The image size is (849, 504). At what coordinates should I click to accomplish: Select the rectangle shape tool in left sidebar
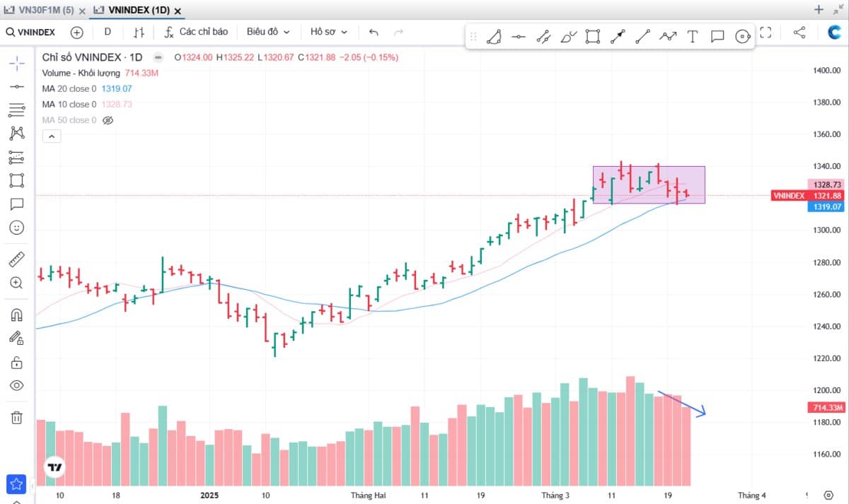click(17, 180)
